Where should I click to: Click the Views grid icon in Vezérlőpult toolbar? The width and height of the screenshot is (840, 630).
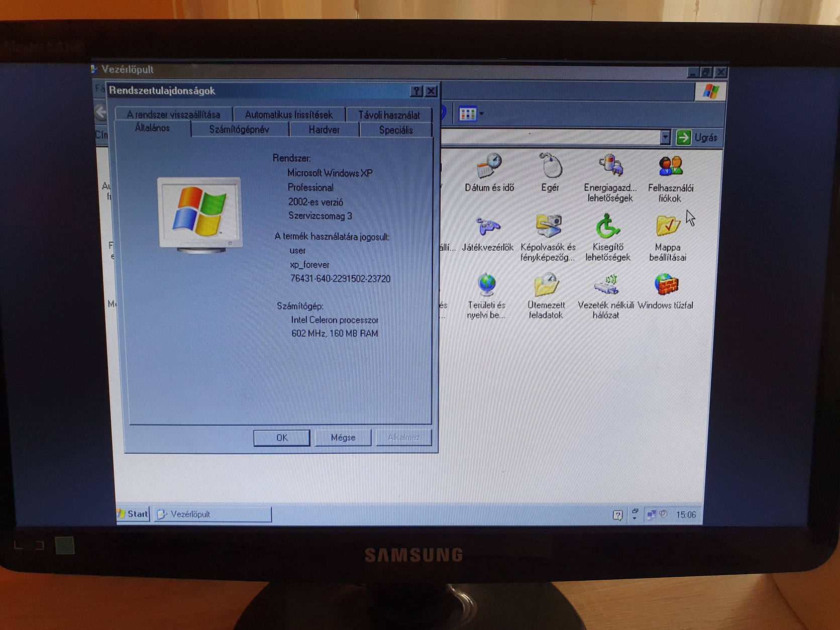click(468, 114)
